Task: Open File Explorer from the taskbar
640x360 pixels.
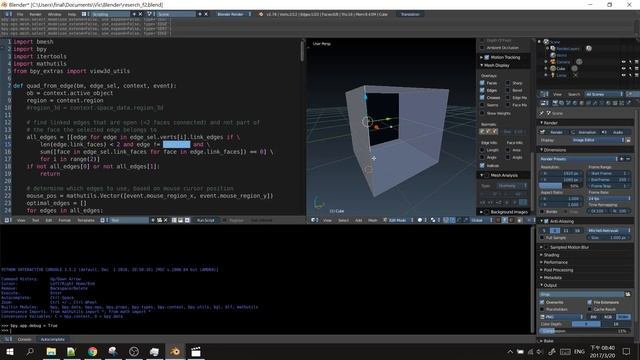Action: pos(51,351)
